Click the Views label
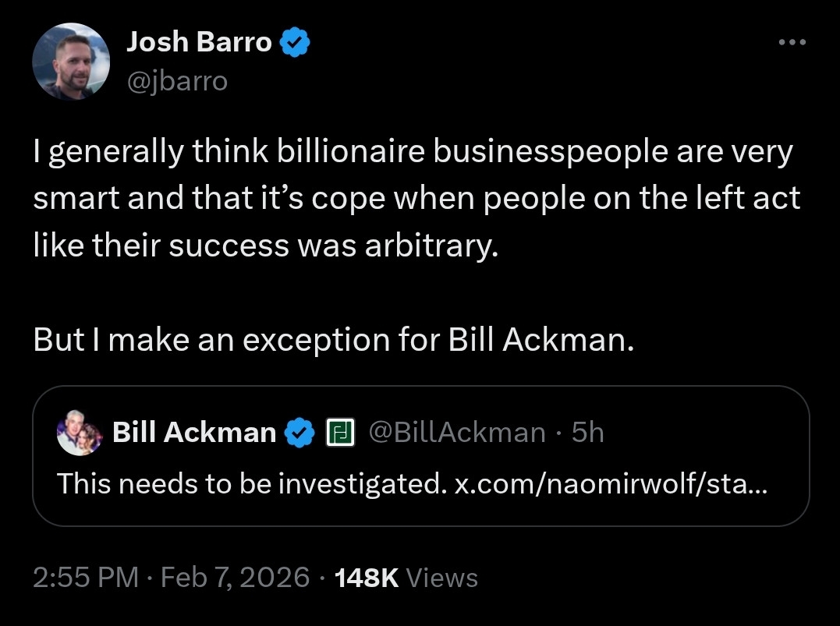The image size is (840, 626). tap(442, 578)
